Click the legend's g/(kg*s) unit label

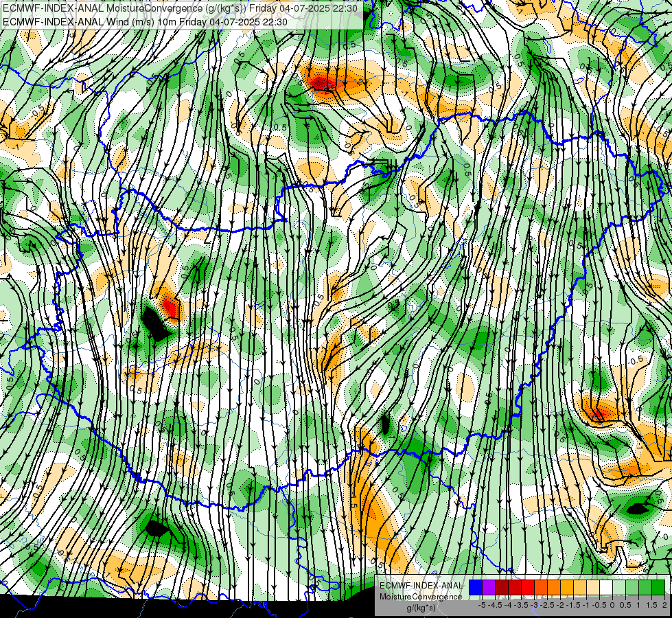coord(421,608)
